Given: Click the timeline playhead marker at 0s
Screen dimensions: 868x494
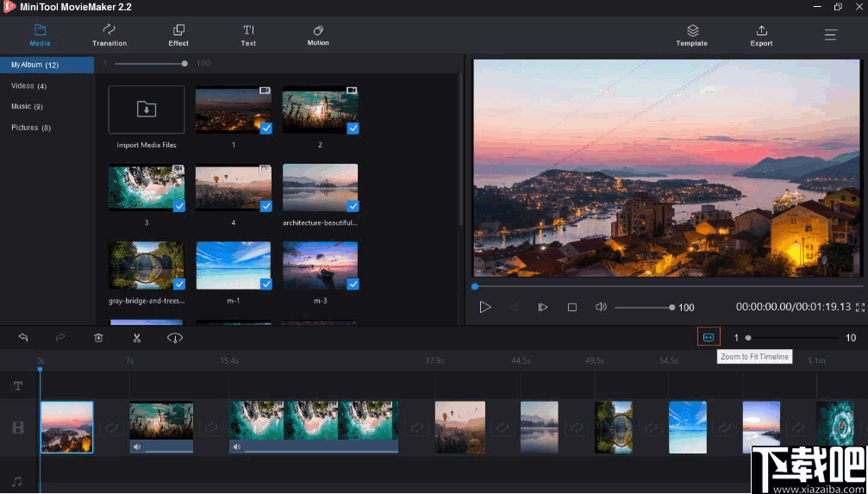Looking at the screenshot, I should coord(40,368).
